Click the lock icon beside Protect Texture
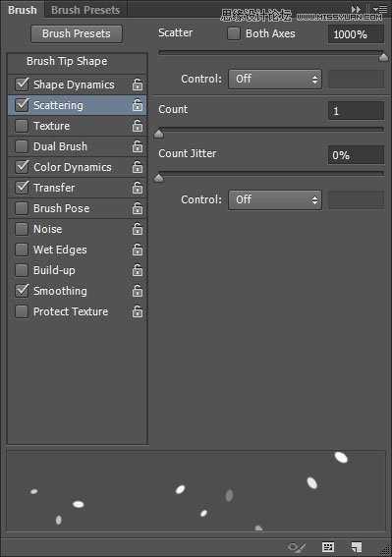Image resolution: width=392 pixels, height=557 pixels. click(138, 311)
